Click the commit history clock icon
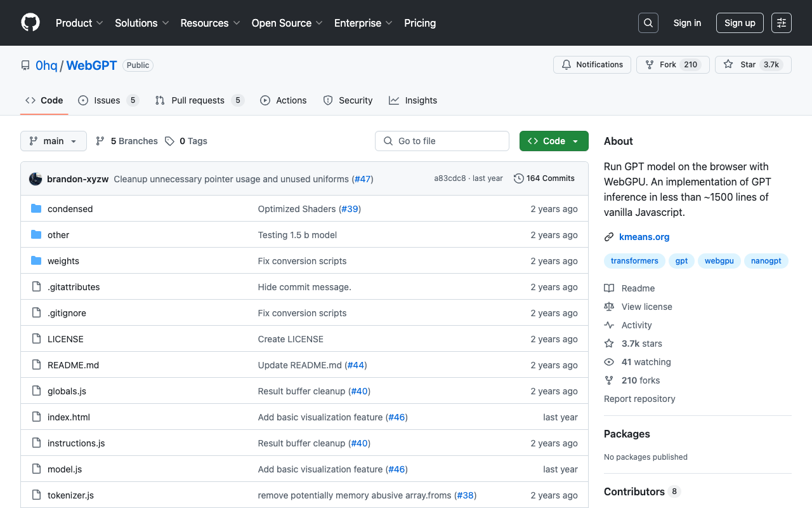This screenshot has width=812, height=508. tap(519, 178)
